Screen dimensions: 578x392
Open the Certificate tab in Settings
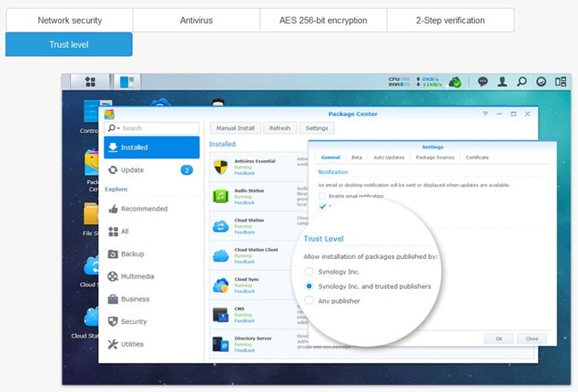click(477, 158)
